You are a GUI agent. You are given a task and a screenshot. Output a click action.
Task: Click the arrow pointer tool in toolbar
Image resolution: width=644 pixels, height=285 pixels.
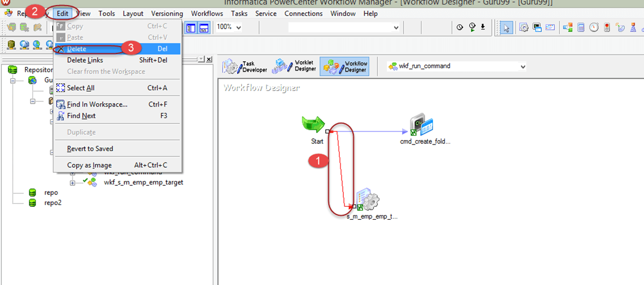[x=506, y=27]
